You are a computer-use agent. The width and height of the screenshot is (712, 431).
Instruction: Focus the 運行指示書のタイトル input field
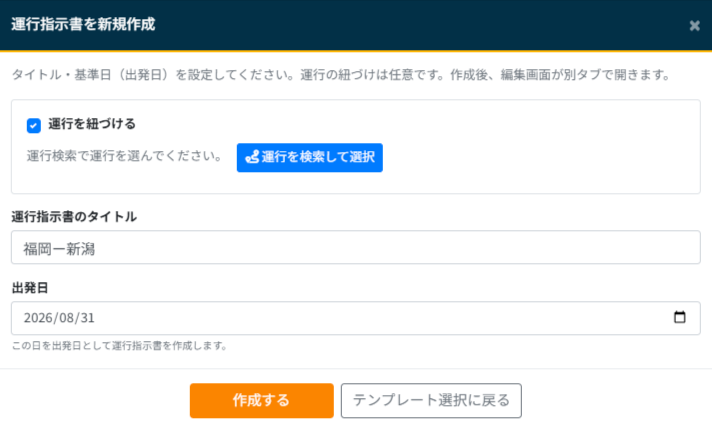356,248
